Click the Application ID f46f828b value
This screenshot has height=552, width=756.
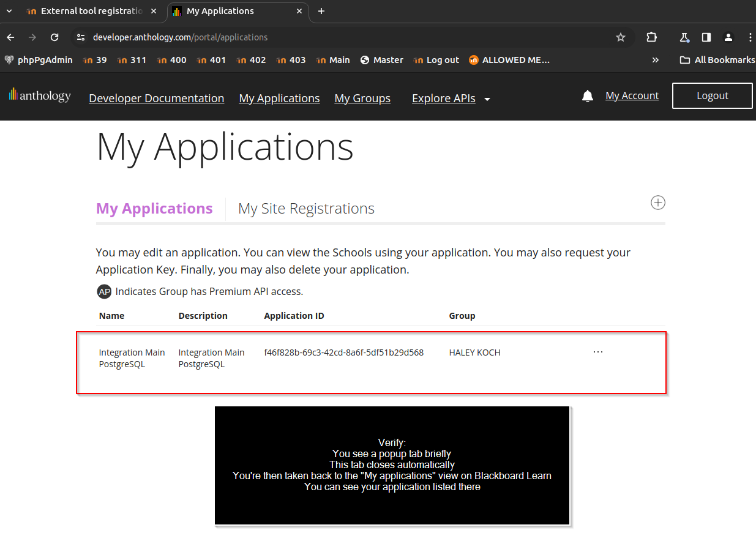click(x=344, y=352)
